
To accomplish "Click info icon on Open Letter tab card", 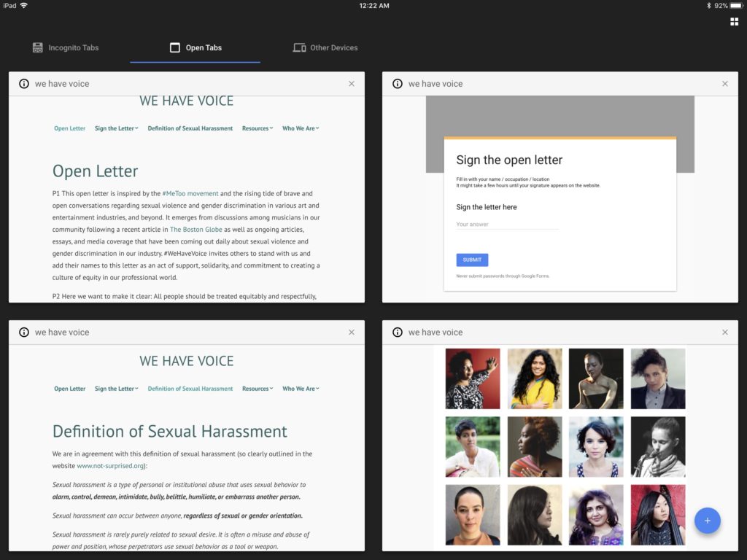I will (24, 84).
